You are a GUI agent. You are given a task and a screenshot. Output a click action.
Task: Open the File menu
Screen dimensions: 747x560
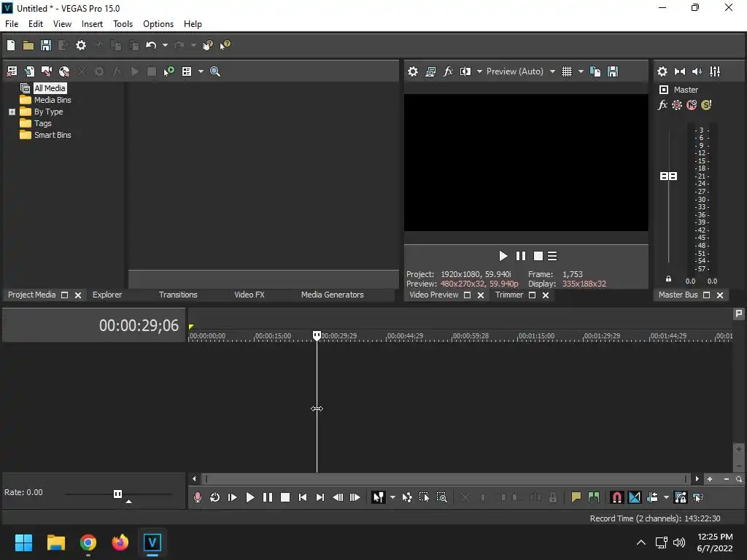click(x=12, y=24)
